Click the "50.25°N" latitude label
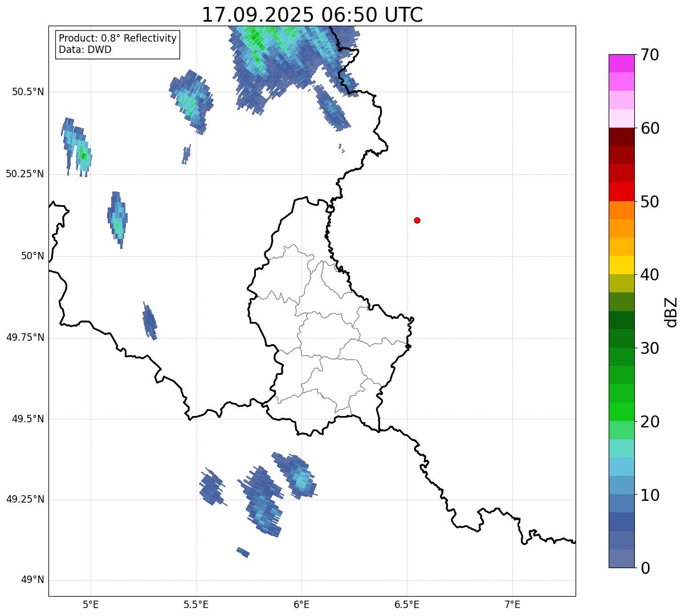 point(25,174)
